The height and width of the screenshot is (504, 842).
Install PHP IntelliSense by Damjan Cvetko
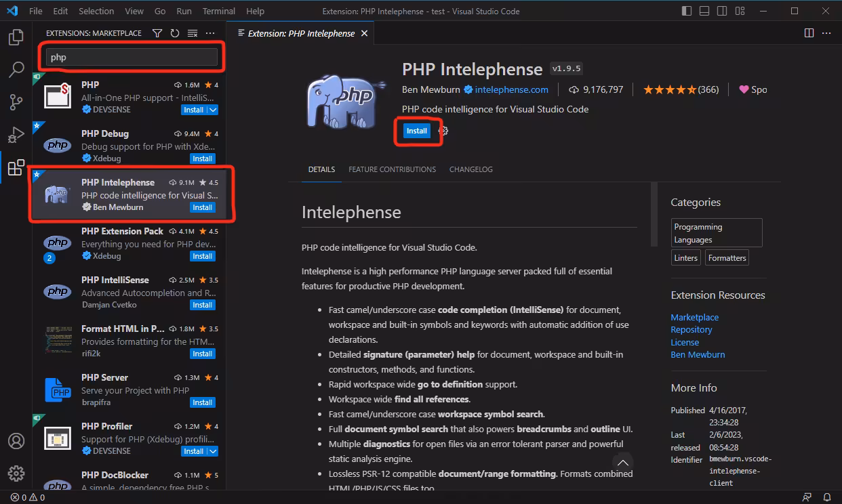(x=202, y=305)
